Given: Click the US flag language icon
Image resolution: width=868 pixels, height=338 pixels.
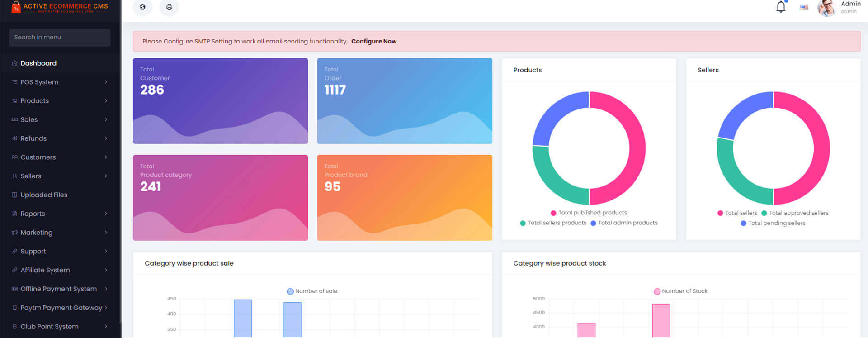Looking at the screenshot, I should click(x=804, y=7).
